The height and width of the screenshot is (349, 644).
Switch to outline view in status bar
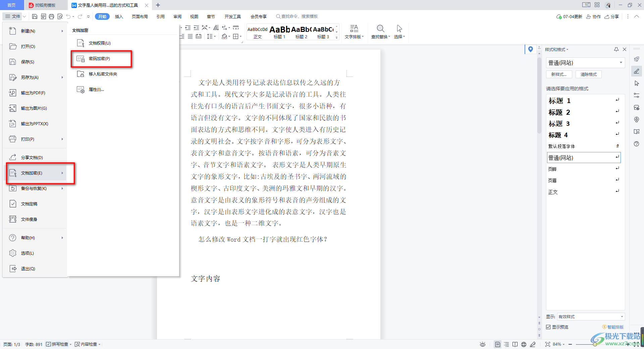[x=506, y=344]
